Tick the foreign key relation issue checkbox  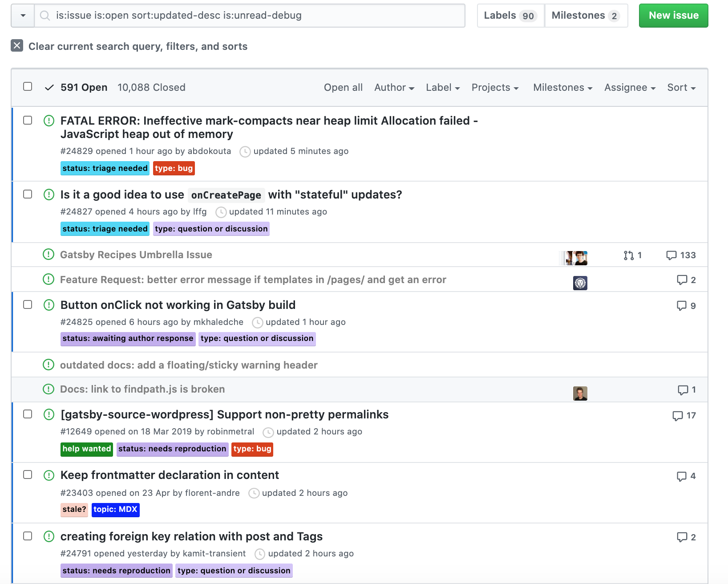28,536
